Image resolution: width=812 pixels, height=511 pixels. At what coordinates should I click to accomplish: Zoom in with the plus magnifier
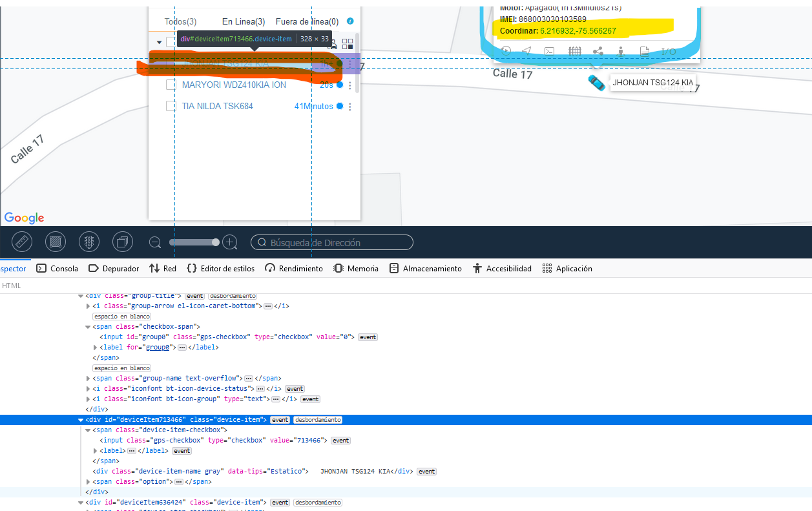(x=230, y=242)
